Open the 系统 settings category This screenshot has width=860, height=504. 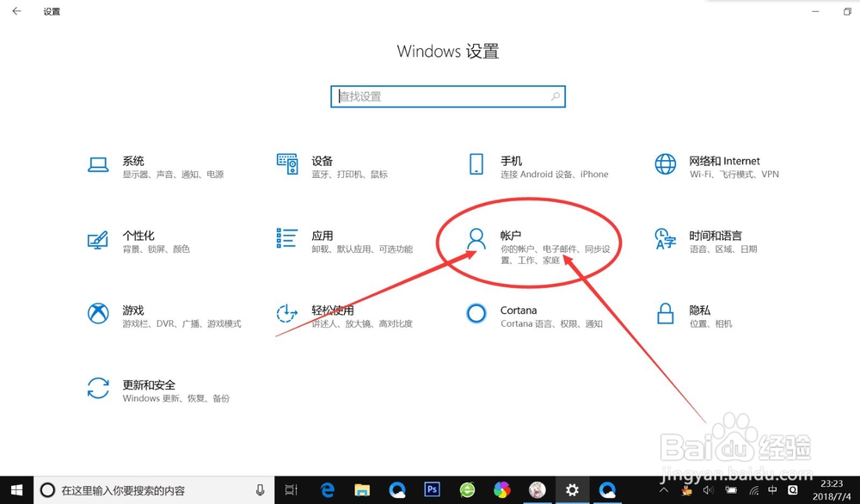156,167
